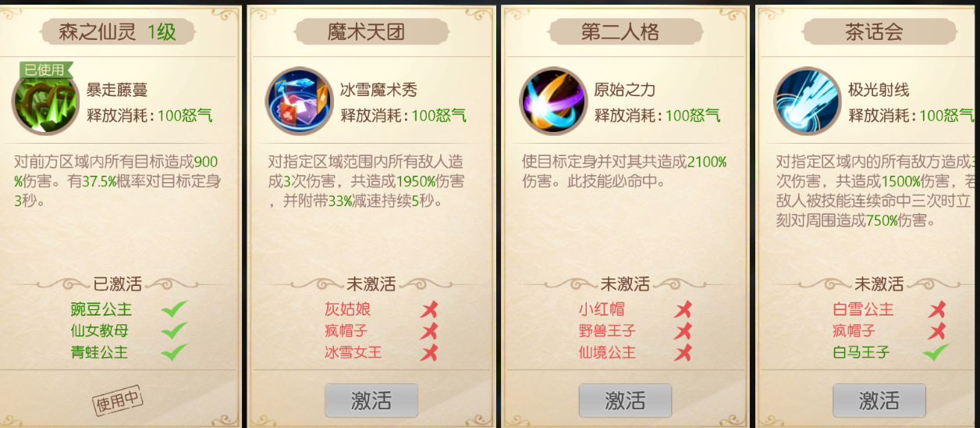This screenshot has height=428, width=980.
Task: Activate the 魔术天团 bond with 激活
Action: 371,401
